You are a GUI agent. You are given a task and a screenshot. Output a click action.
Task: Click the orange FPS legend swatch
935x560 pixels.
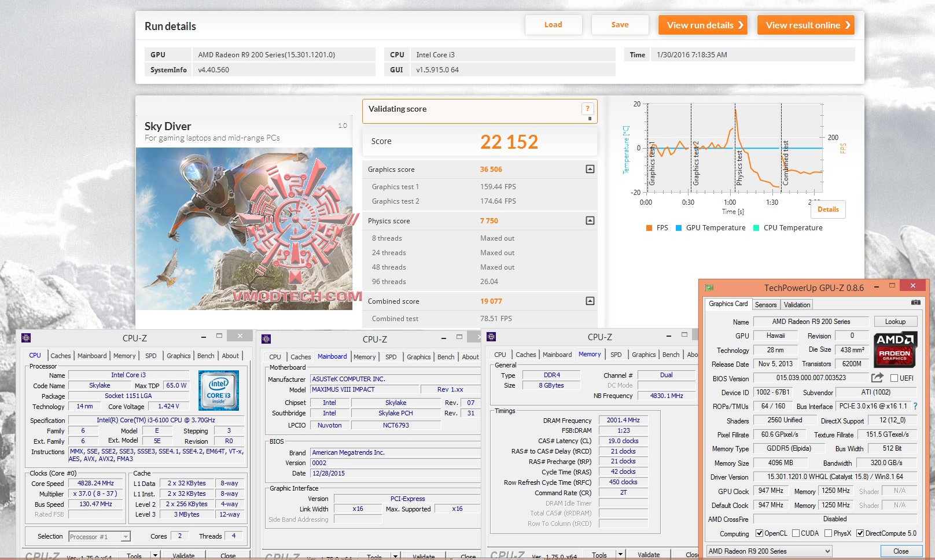click(649, 228)
